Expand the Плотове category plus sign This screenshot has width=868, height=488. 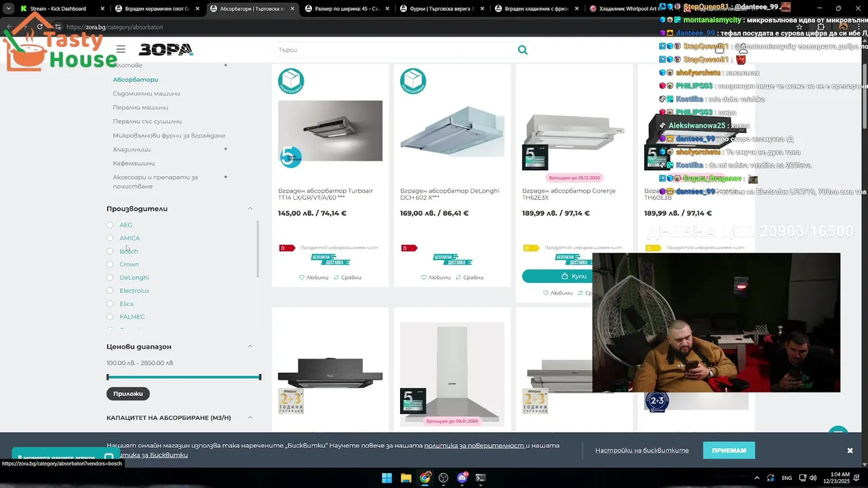click(226, 65)
